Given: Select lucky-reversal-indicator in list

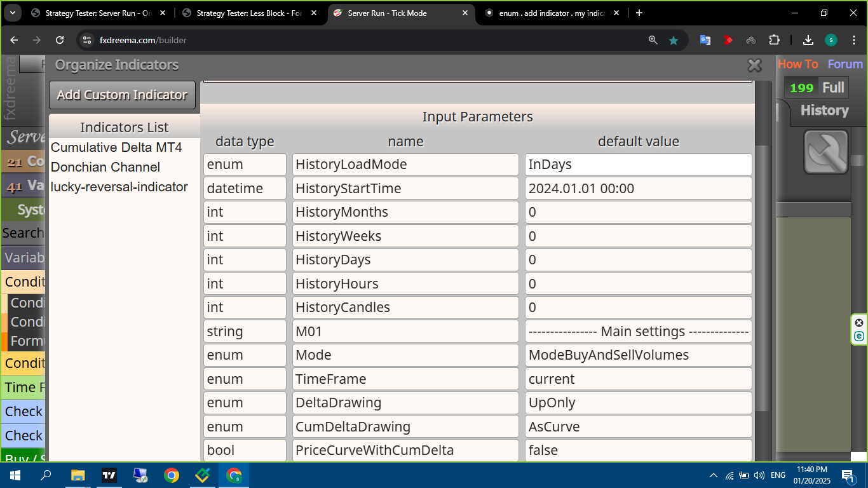Looking at the screenshot, I should point(119,187).
